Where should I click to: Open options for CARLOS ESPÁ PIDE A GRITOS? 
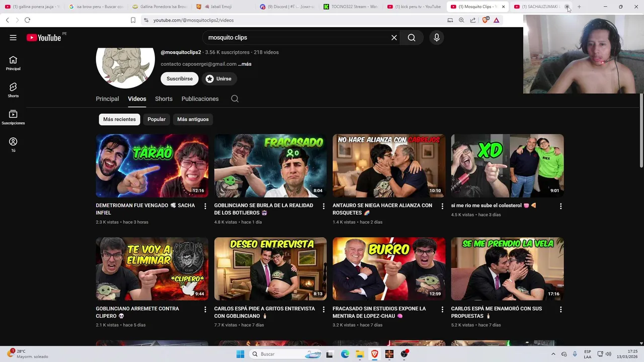click(x=324, y=310)
